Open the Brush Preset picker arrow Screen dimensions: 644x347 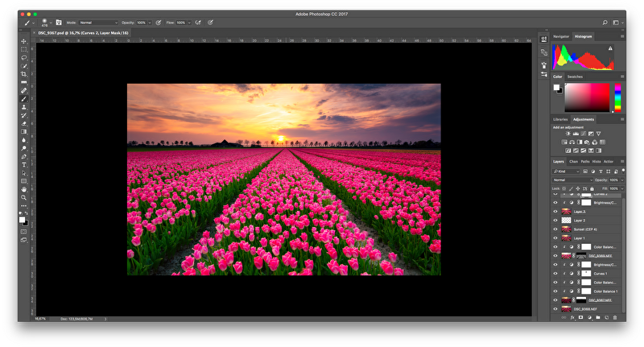point(51,23)
